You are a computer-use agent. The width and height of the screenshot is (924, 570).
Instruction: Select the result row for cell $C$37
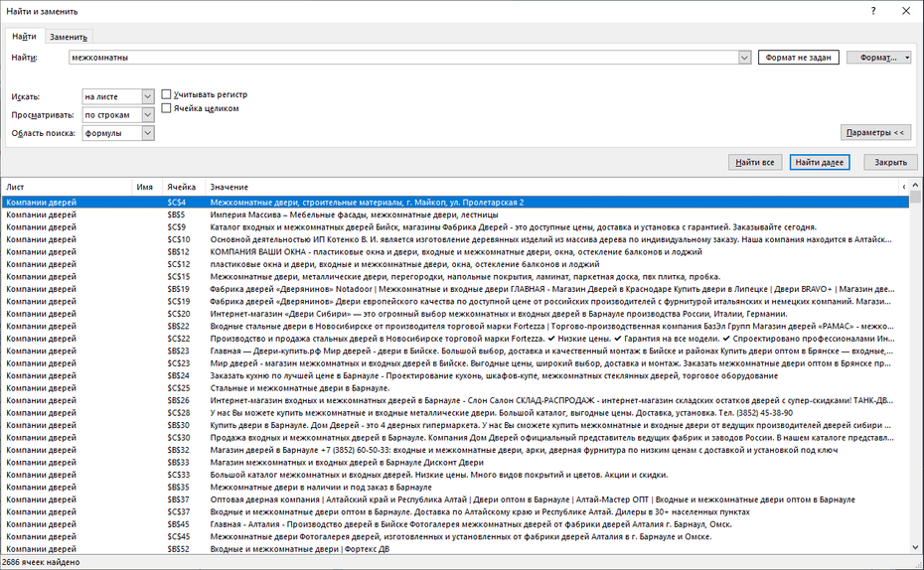(455, 511)
